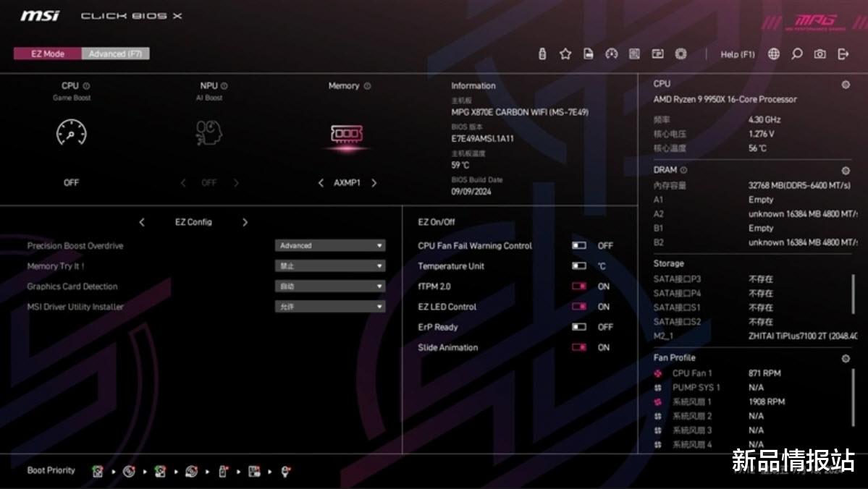Select fifth boot priority USB icon
Image resolution: width=868 pixels, height=489 pixels.
point(223,472)
